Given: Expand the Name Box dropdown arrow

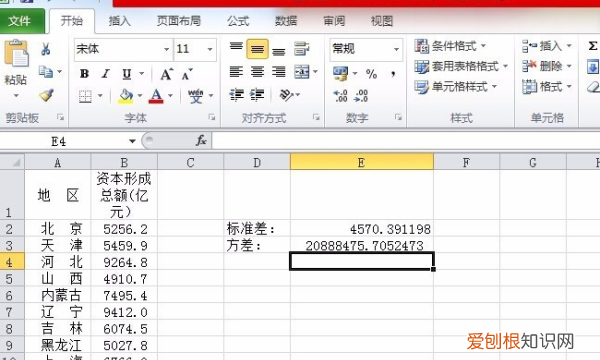Looking at the screenshot, I should pos(132,141).
